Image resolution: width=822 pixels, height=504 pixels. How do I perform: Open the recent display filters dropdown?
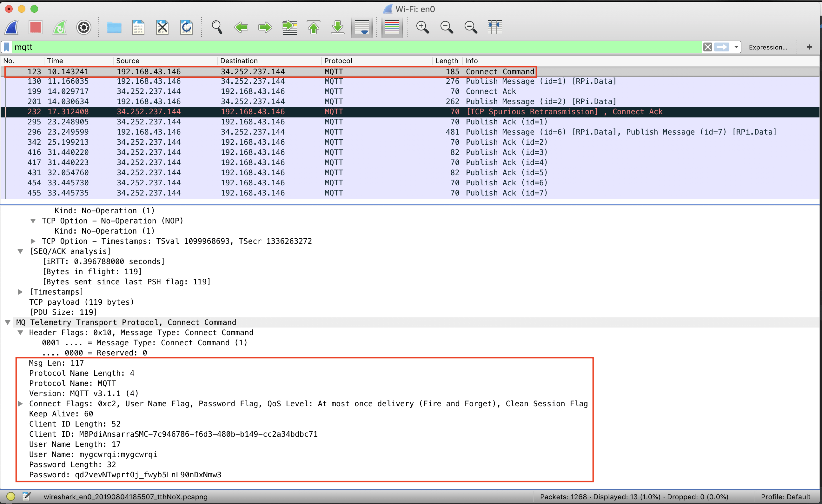736,47
